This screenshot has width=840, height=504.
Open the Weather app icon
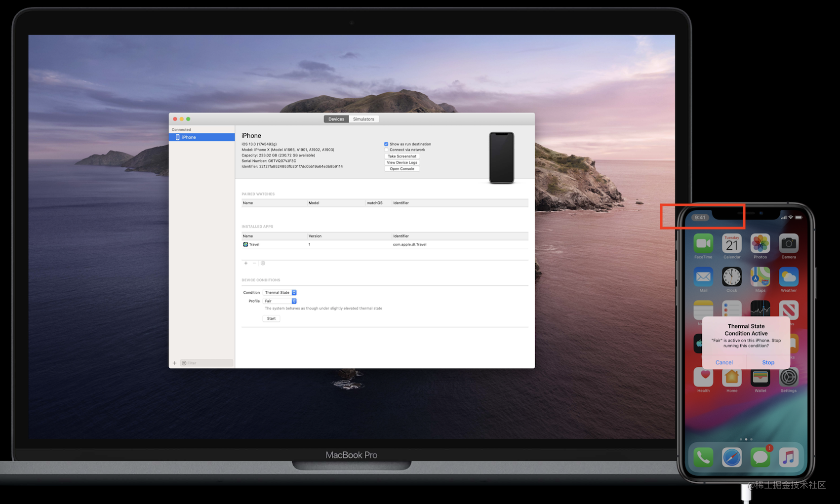pyautogui.click(x=789, y=277)
